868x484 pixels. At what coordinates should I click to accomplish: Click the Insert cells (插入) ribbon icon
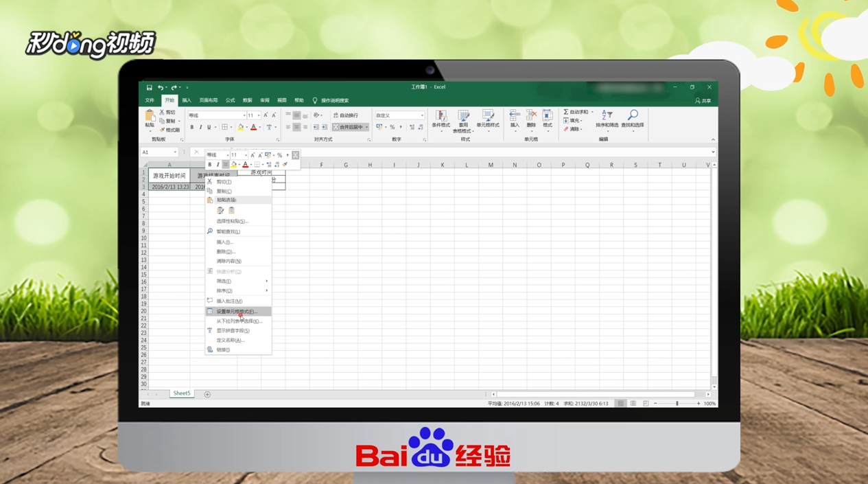(515, 115)
